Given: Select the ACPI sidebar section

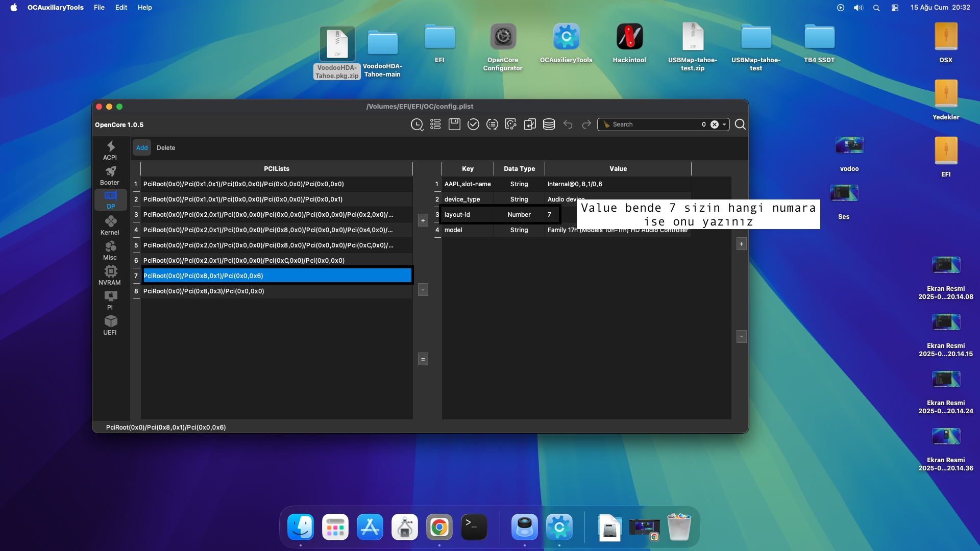Looking at the screenshot, I should pos(110,150).
